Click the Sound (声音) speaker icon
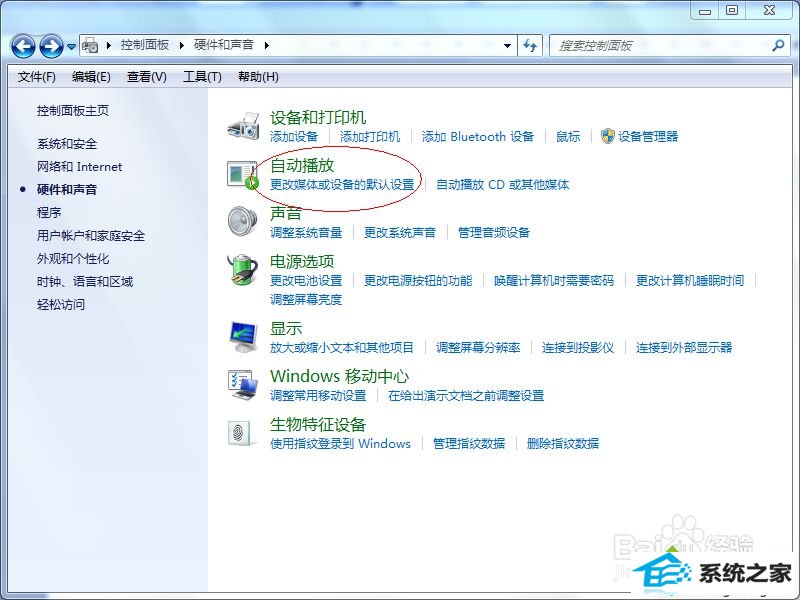The image size is (800, 600). [243, 222]
